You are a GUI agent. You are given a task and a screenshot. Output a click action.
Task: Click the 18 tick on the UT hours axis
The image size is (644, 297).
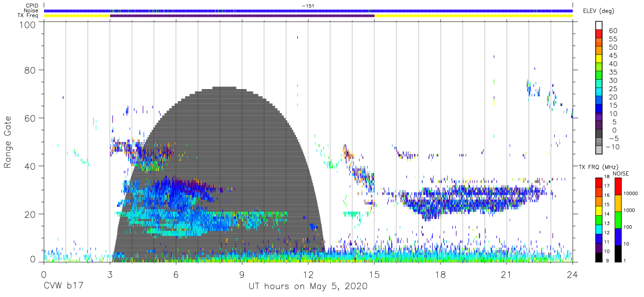[441, 274]
